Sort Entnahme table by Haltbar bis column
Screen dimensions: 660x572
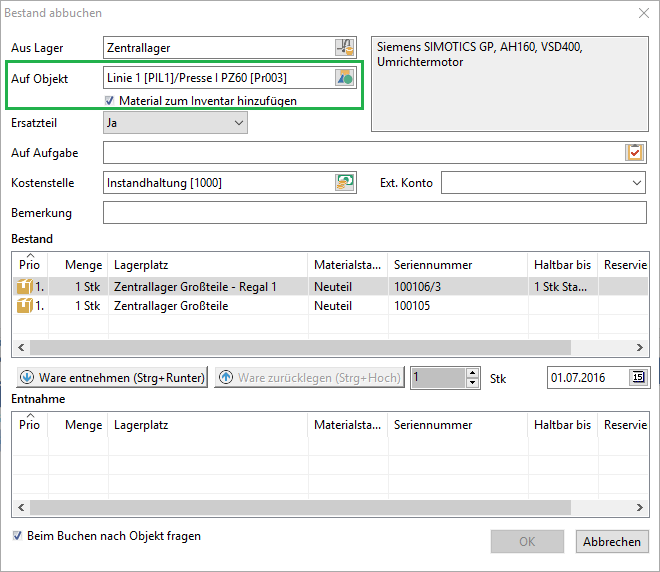tap(562, 425)
